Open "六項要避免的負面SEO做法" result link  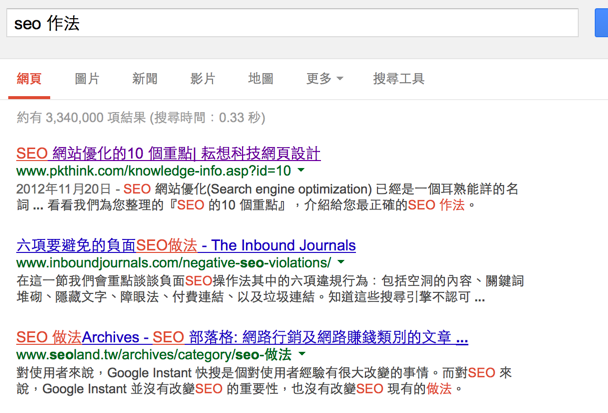[186, 245]
